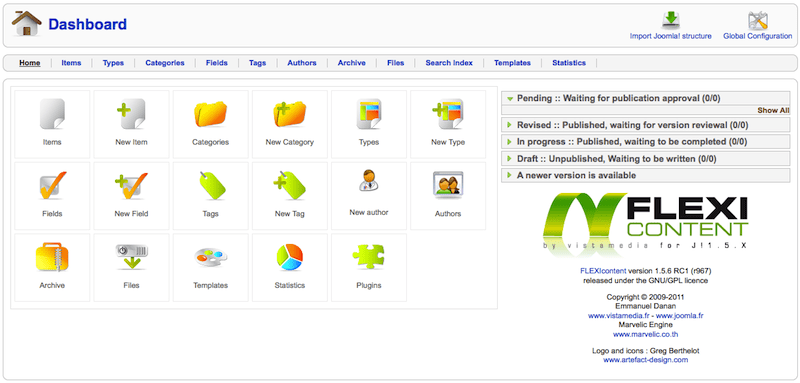
Task: Switch to the Items tab
Action: point(71,63)
